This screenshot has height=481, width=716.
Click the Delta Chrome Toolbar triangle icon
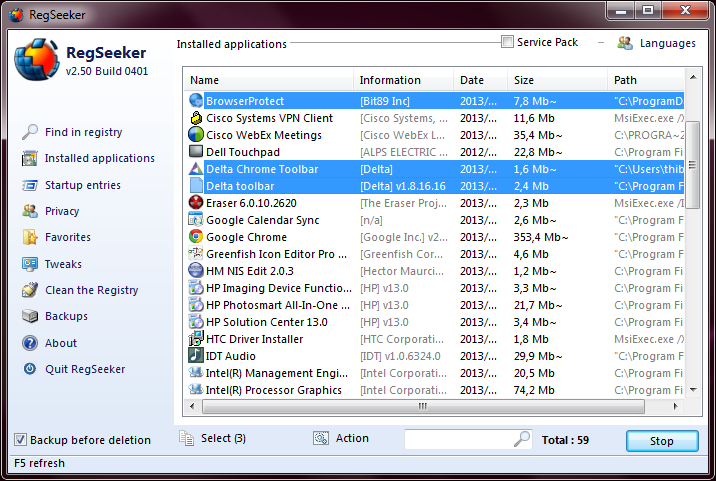[x=196, y=169]
